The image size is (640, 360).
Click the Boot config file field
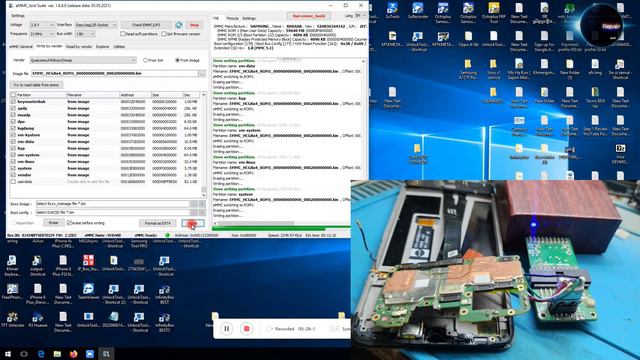112,213
